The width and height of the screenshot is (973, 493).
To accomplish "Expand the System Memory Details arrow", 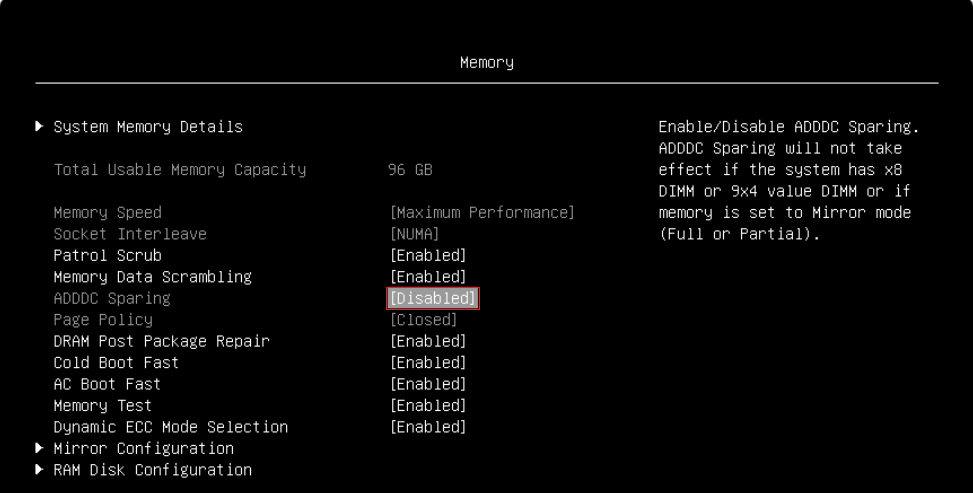I will (39, 127).
